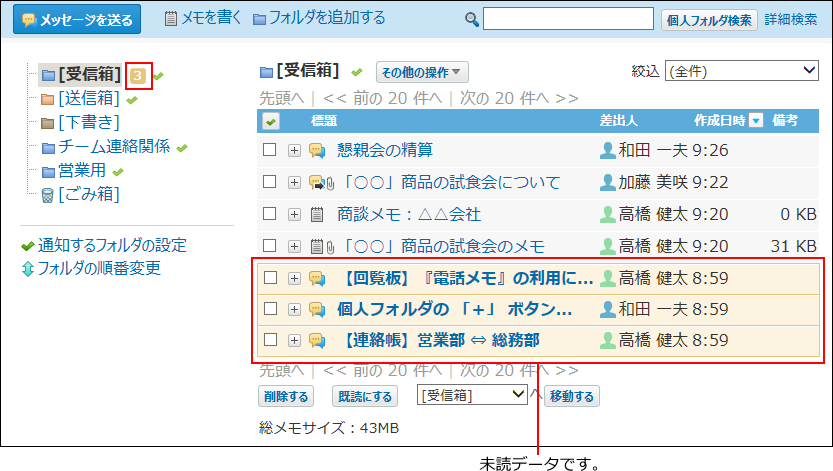
Task: Open the [受信箱] move-destination dropdown
Action: click(472, 395)
